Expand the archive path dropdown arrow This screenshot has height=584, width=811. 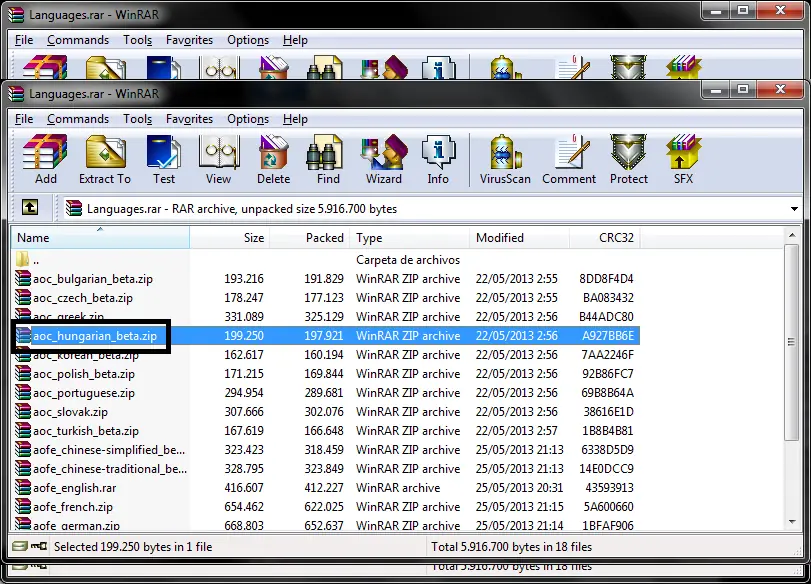pyautogui.click(x=794, y=209)
